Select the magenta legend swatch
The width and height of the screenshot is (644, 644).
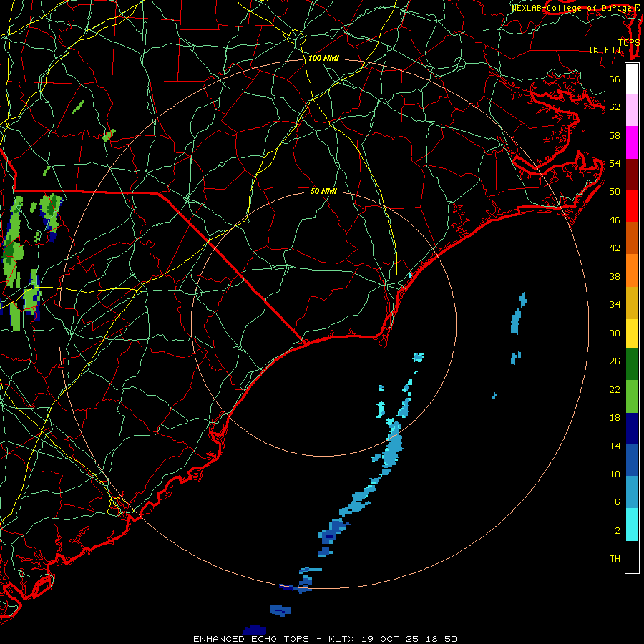tap(632, 142)
